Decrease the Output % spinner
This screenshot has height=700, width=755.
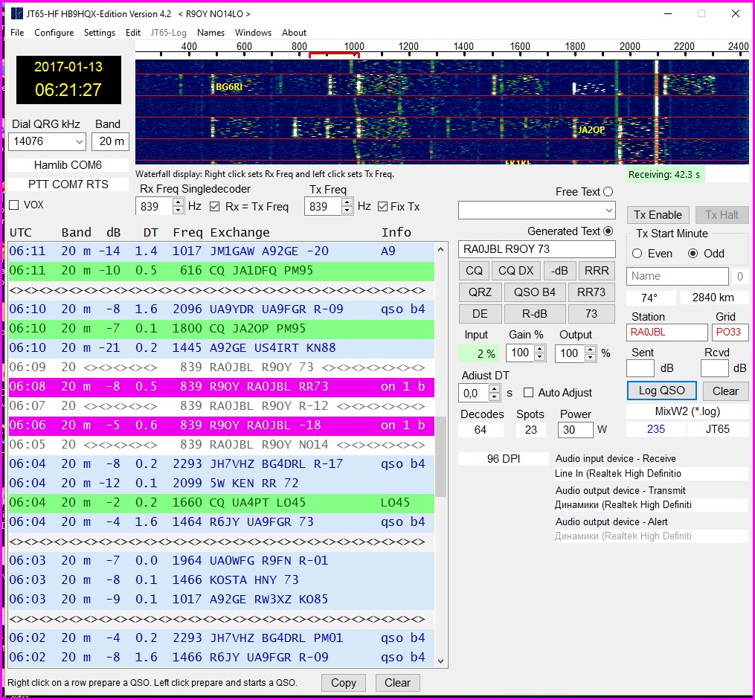[x=588, y=357]
